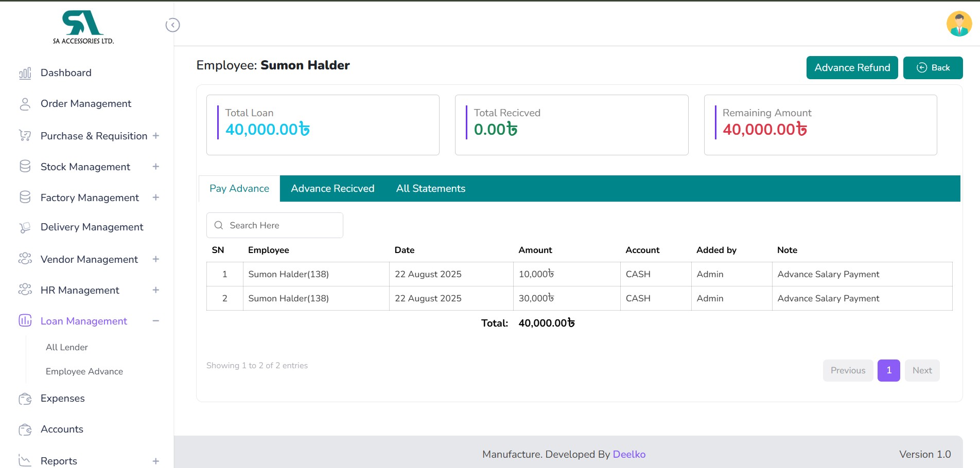Collapse the Loan Management submenu
The height and width of the screenshot is (468, 980).
tap(155, 321)
